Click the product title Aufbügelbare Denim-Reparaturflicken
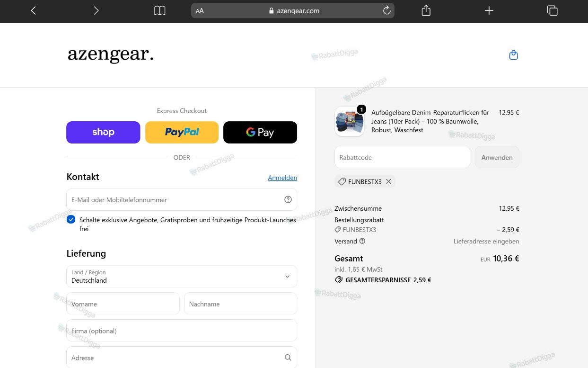Viewport: 588px width, 368px height. [430, 121]
